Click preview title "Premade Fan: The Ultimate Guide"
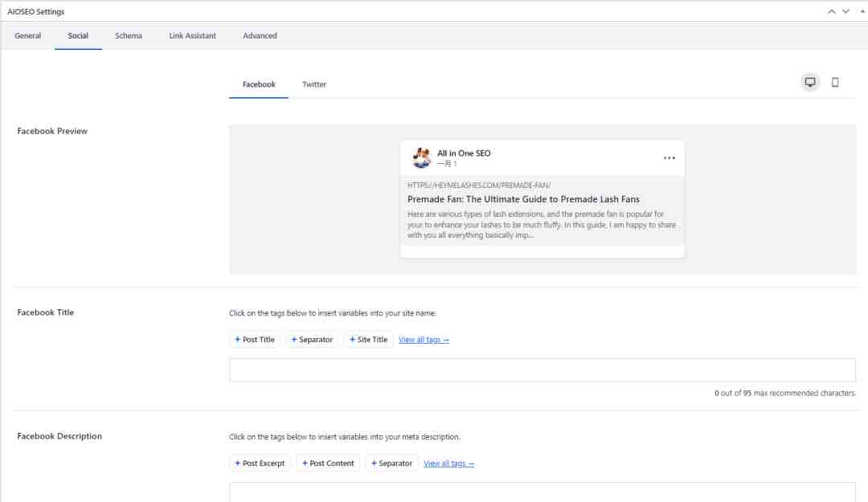The width and height of the screenshot is (868, 502). [523, 199]
